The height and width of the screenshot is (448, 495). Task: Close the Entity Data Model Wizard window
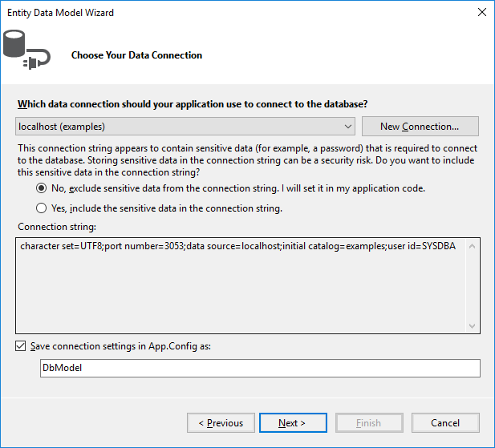coord(481,13)
